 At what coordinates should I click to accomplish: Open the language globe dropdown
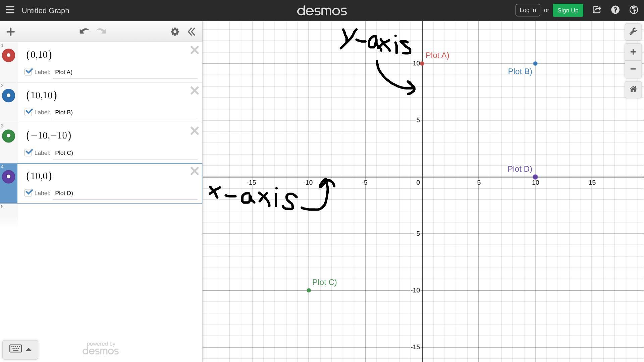[x=634, y=10]
